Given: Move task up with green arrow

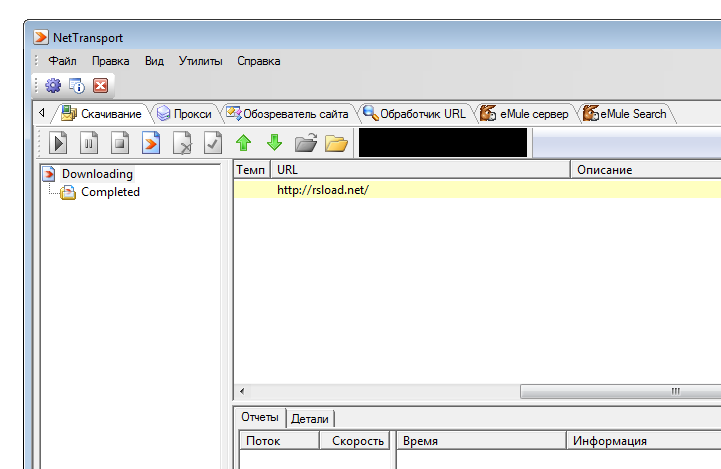Looking at the screenshot, I should point(244,143).
